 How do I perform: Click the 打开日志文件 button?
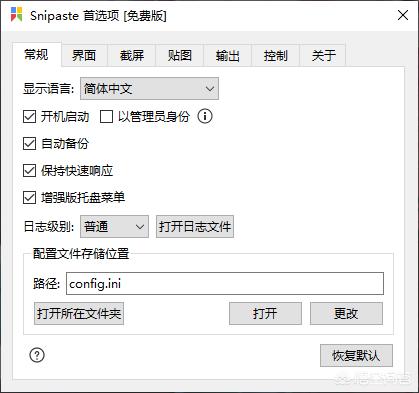point(195,227)
